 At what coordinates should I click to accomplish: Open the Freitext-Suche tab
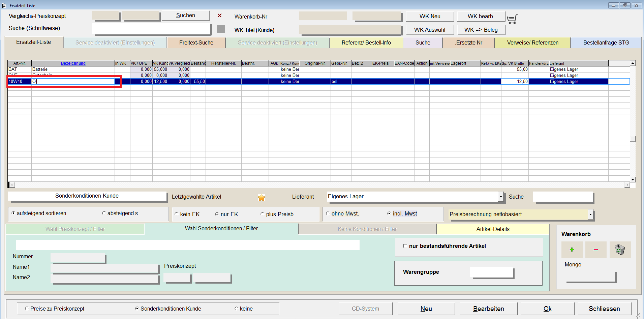(x=196, y=43)
